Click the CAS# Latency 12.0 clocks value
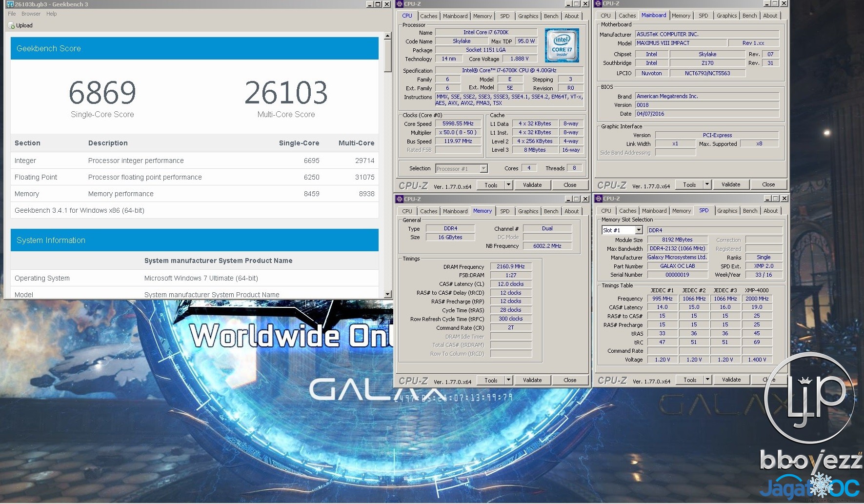Image resolution: width=864 pixels, height=504 pixels. tap(511, 284)
